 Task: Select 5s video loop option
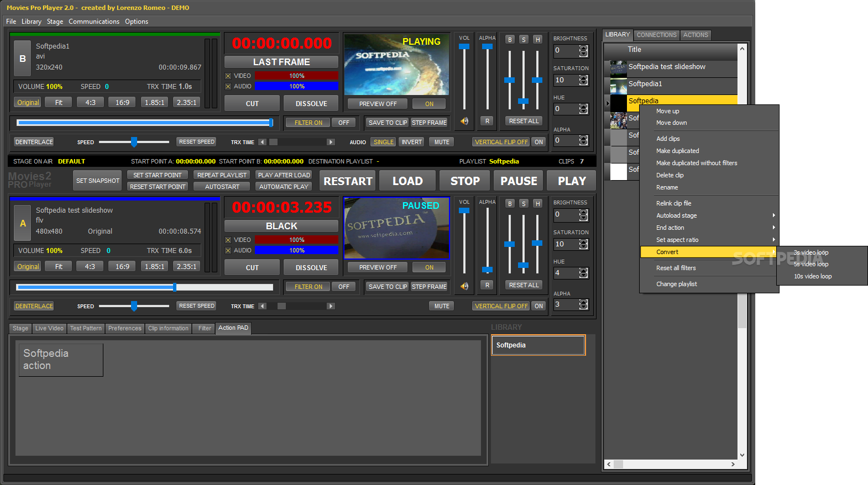tap(811, 264)
